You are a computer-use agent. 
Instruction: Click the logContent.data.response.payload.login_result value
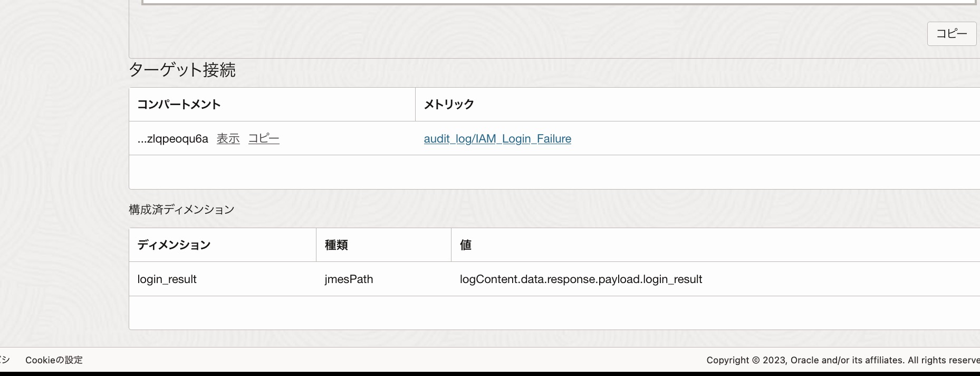click(x=581, y=279)
